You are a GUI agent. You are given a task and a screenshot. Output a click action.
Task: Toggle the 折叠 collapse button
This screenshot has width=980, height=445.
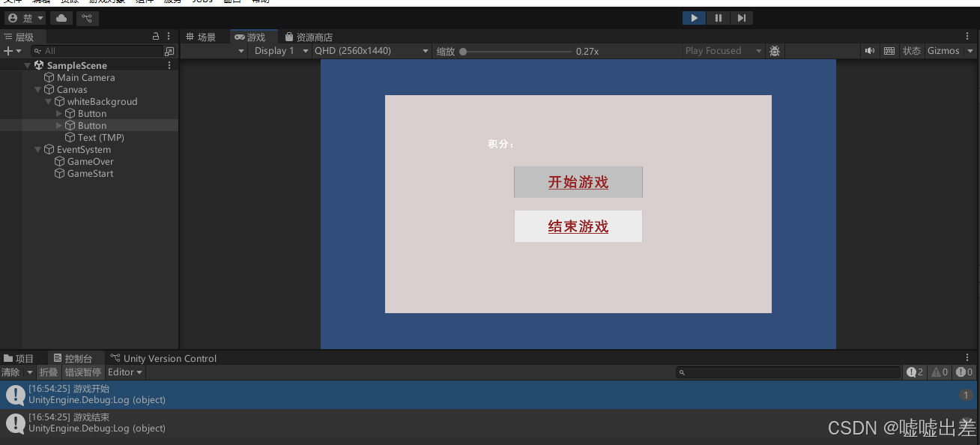click(x=49, y=372)
